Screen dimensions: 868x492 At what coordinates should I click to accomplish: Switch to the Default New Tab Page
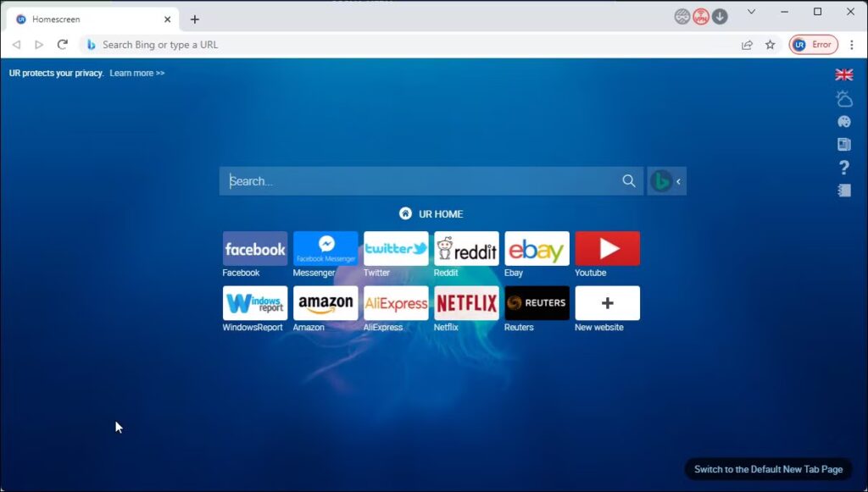tap(767, 468)
